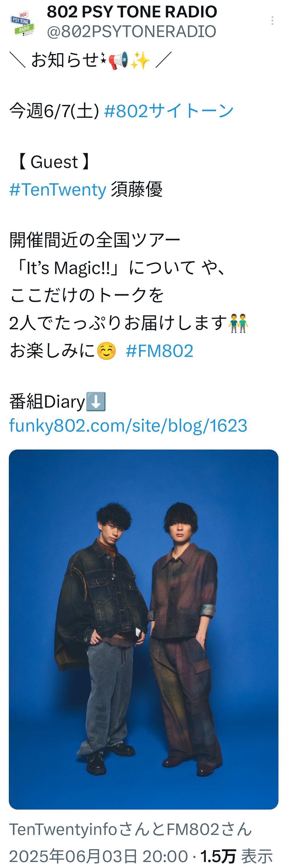Tap the post timestamp 2025年06月03日 20:00

[98, 856]
